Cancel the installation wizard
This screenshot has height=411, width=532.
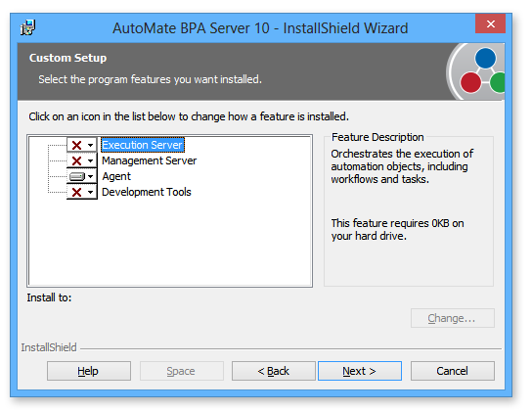(x=452, y=371)
